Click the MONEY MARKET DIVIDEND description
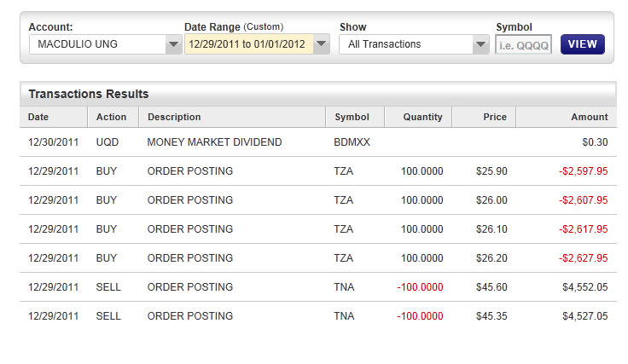 click(214, 142)
